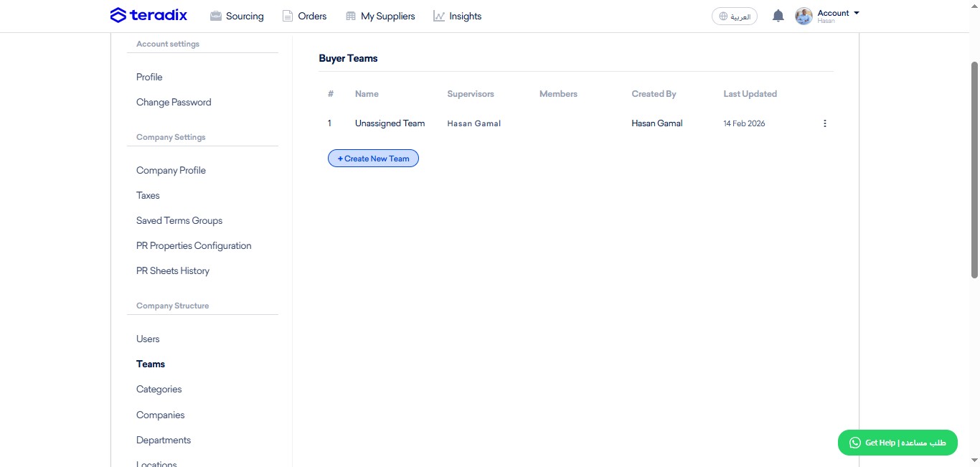Open Taxes settings
The image size is (980, 467).
click(148, 195)
